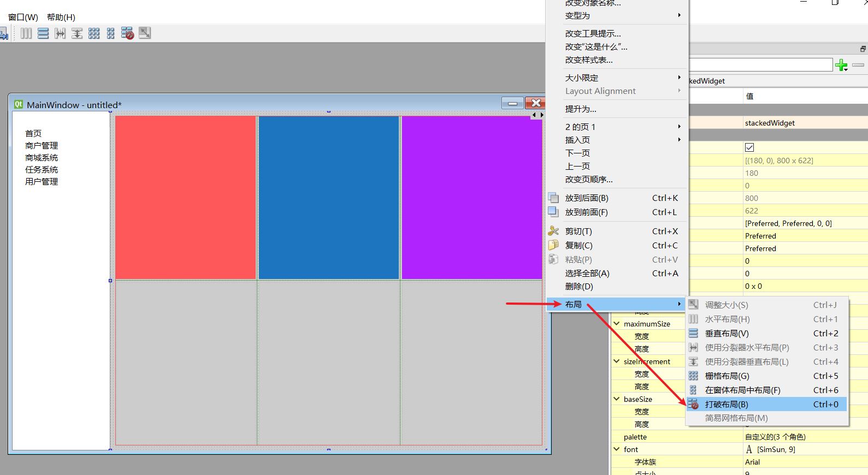Collapse the sizeIncrement property group
The image size is (868, 475).
(617, 361)
